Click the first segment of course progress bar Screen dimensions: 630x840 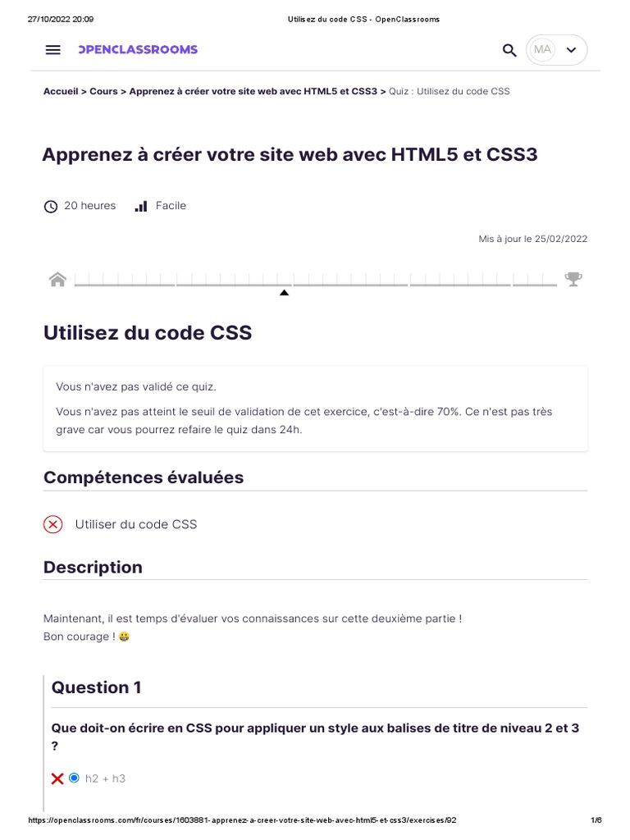click(125, 280)
